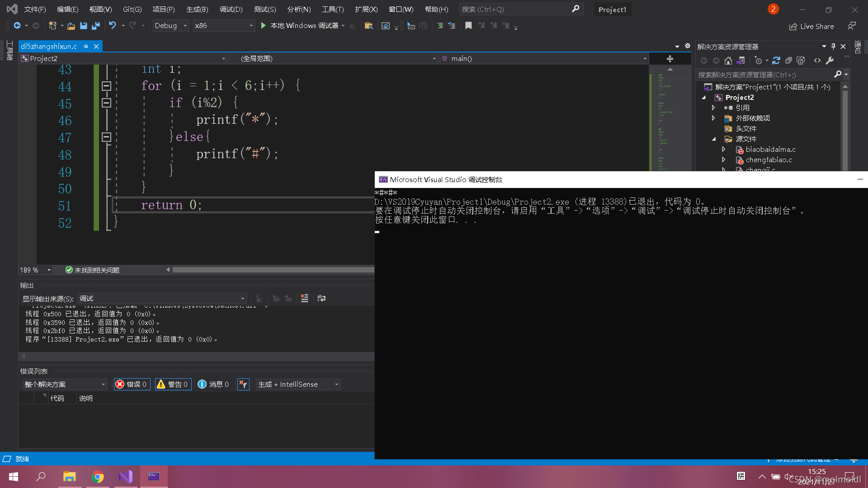Click the open file folder icon

pos(71,26)
